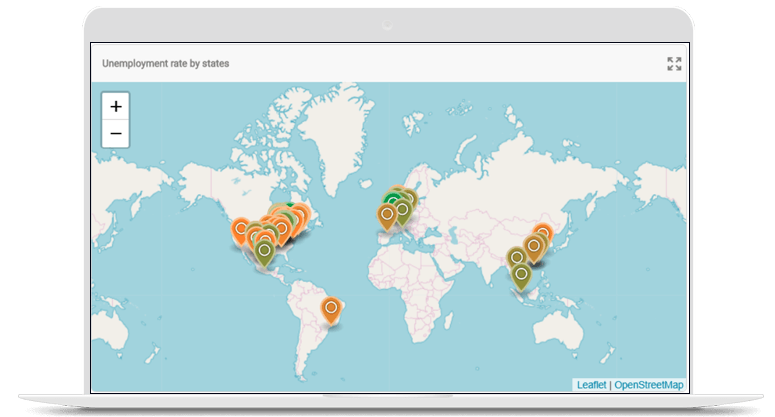775x417 pixels.
Task: Open the Leaflet attribution link
Action: tap(591, 385)
